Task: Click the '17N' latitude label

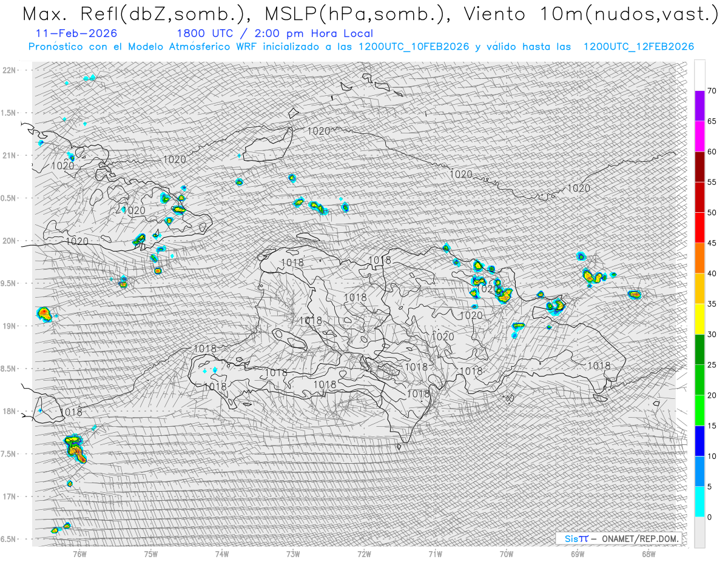Action: (x=9, y=497)
